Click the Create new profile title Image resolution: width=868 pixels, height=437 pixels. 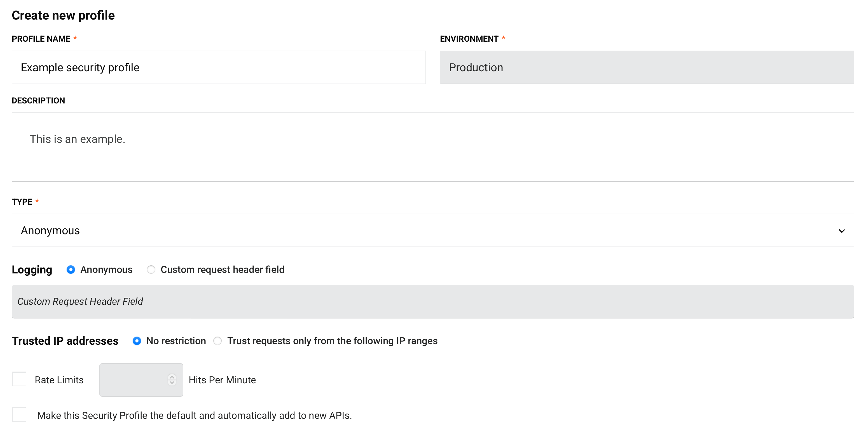[x=63, y=15]
